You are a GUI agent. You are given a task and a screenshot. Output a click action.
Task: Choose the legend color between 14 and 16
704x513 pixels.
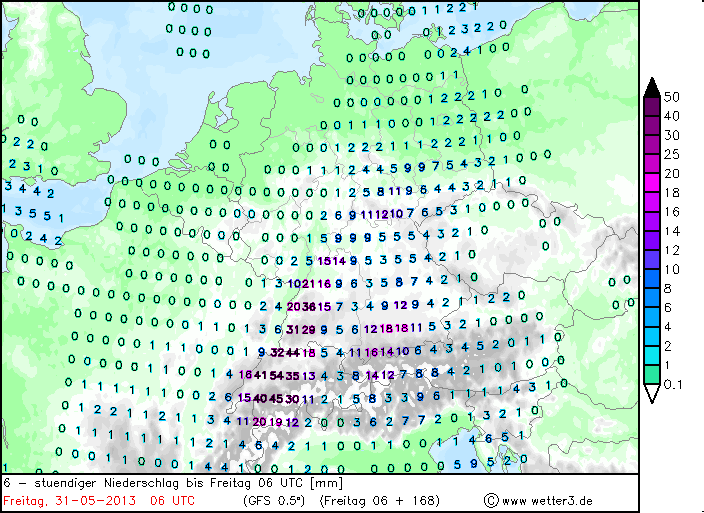click(652, 221)
